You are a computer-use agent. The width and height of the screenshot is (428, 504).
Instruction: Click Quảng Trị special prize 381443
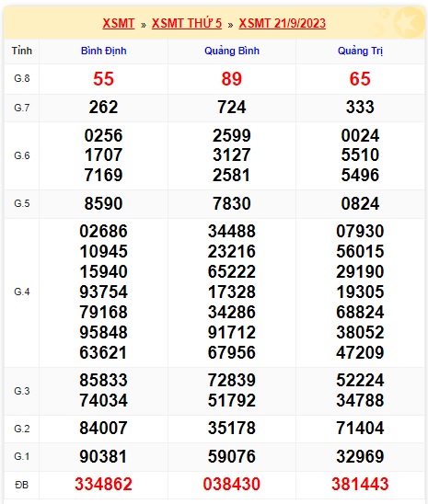[x=360, y=484]
